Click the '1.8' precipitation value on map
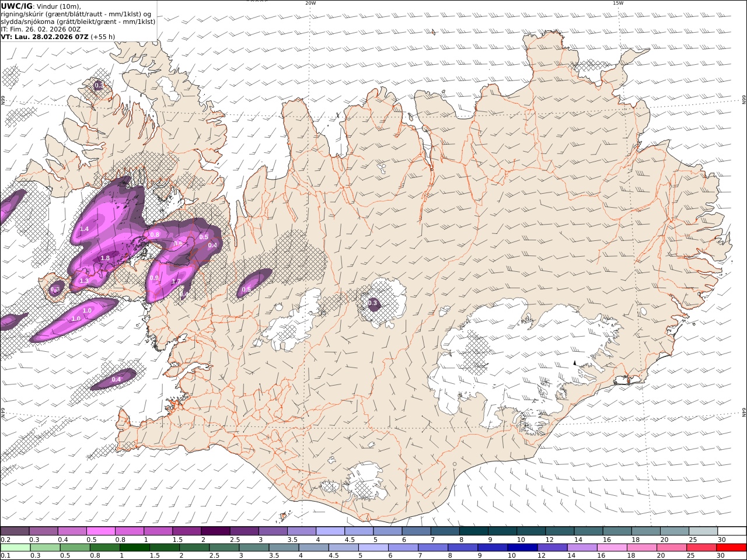The width and height of the screenshot is (747, 560). (105, 258)
